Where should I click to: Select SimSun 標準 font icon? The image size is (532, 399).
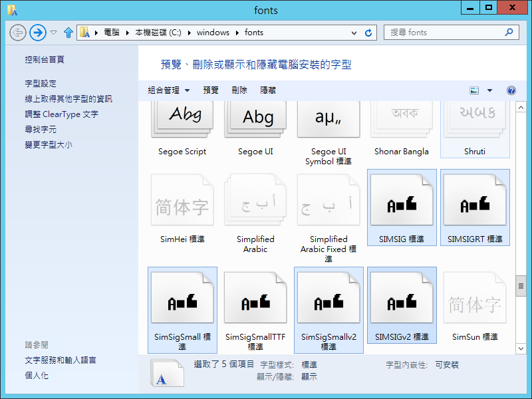coord(475,298)
